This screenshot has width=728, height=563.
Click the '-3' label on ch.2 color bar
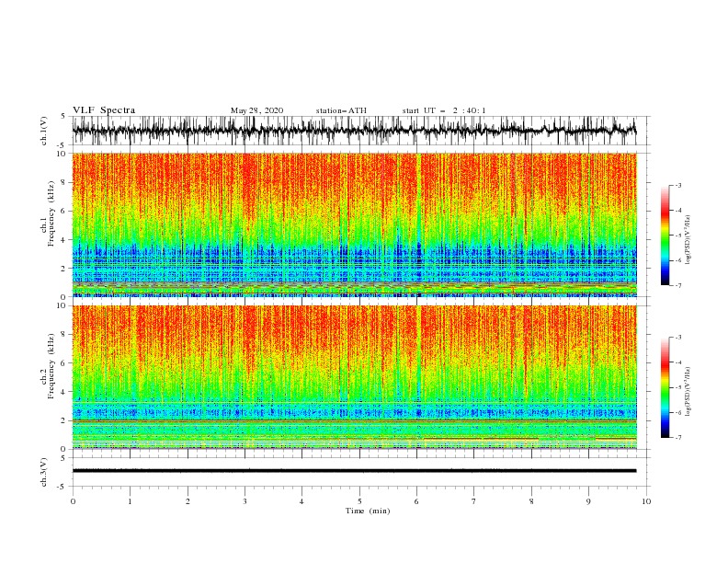click(x=678, y=338)
